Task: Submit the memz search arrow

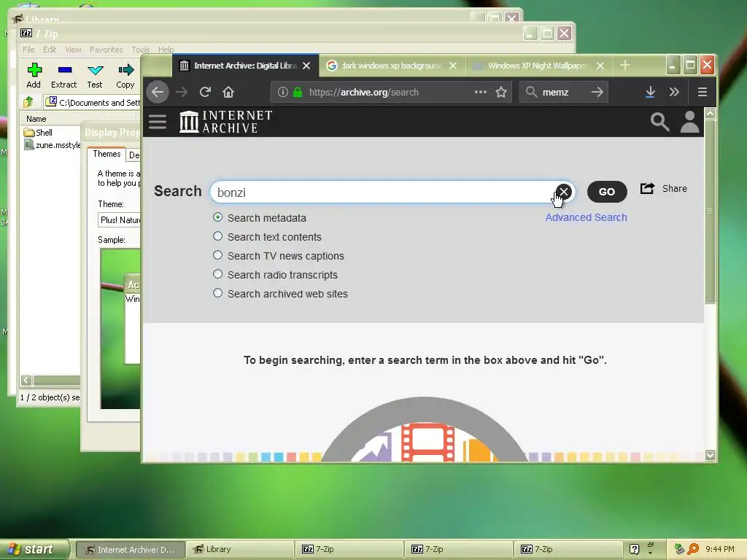Action: pyautogui.click(x=597, y=92)
